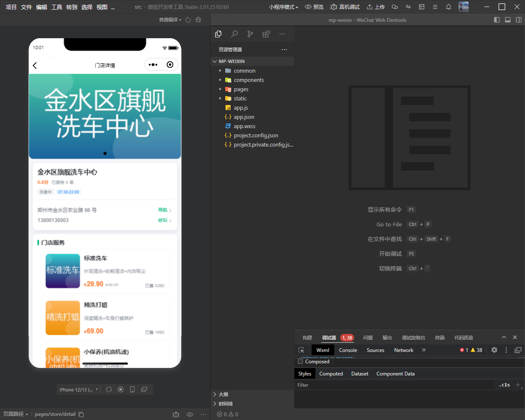This screenshot has height=420, width=525.
Task: Open the 项目 menu
Action: point(11,7)
